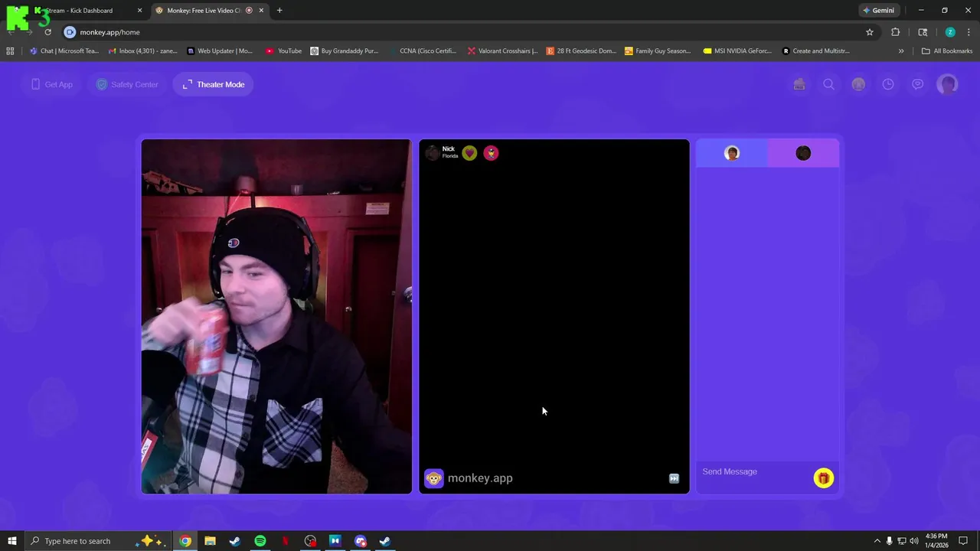
Task: Open the CCNA Cisco Certifi bookmark
Action: [423, 51]
